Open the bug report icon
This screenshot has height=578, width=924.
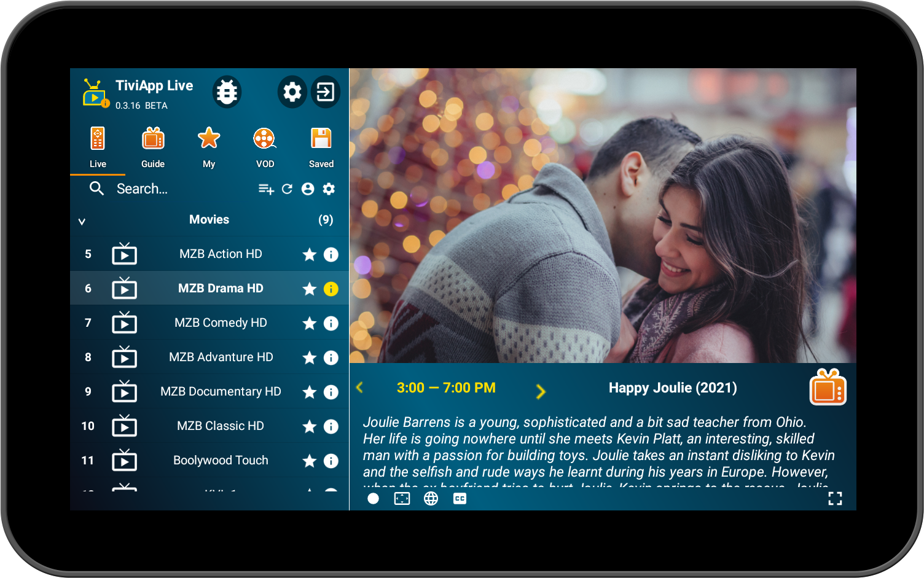click(x=227, y=92)
